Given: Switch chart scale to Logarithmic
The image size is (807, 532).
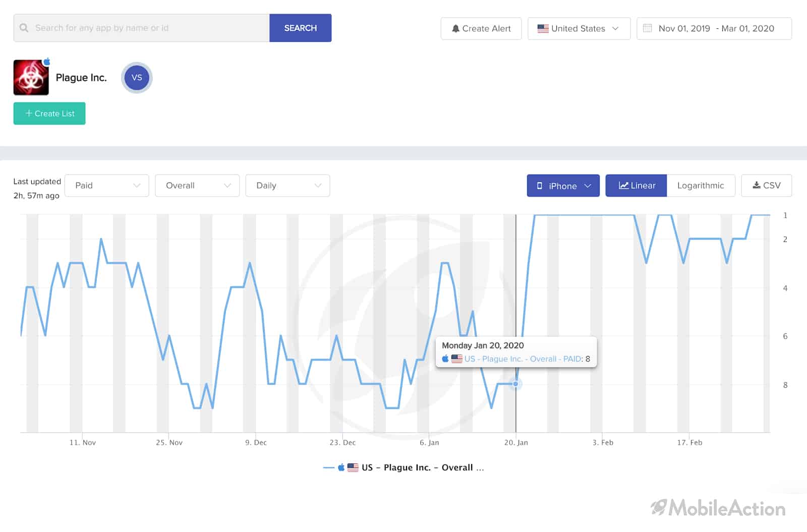Looking at the screenshot, I should [x=701, y=186].
